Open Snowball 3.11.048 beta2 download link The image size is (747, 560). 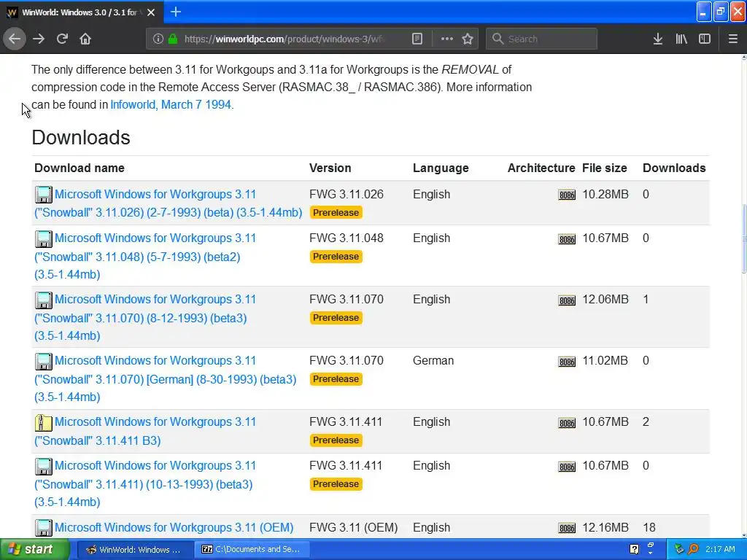pos(145,256)
